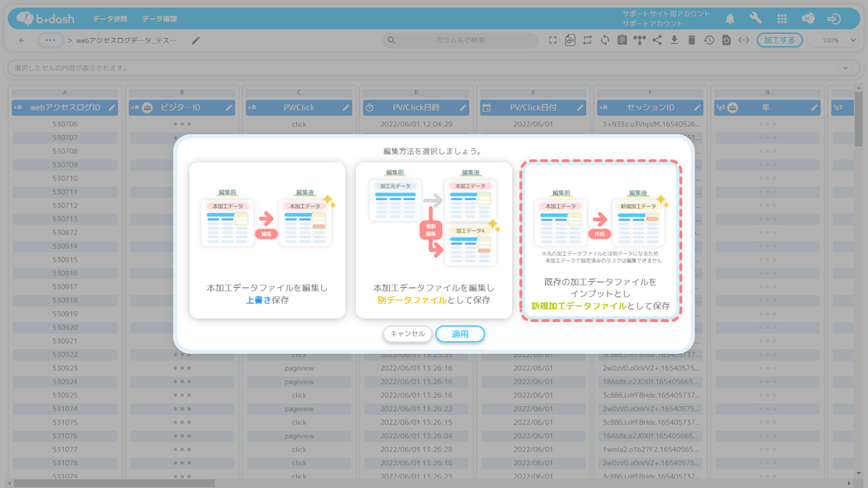Click the fullscreen expand icon
Image resolution: width=868 pixels, height=488 pixels.
coord(553,41)
